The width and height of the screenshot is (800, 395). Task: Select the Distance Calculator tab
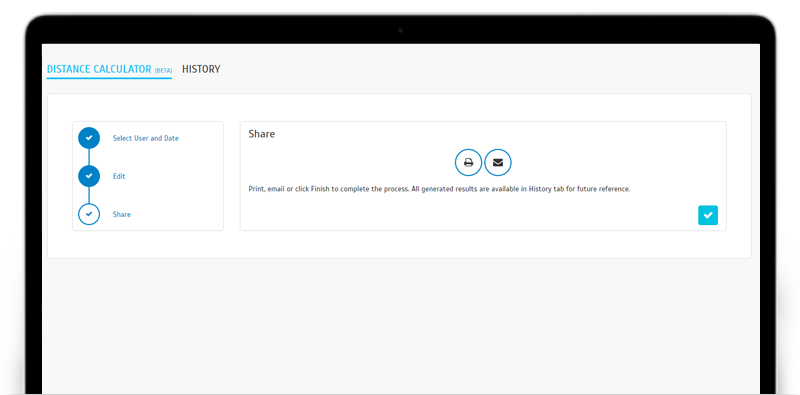point(109,69)
